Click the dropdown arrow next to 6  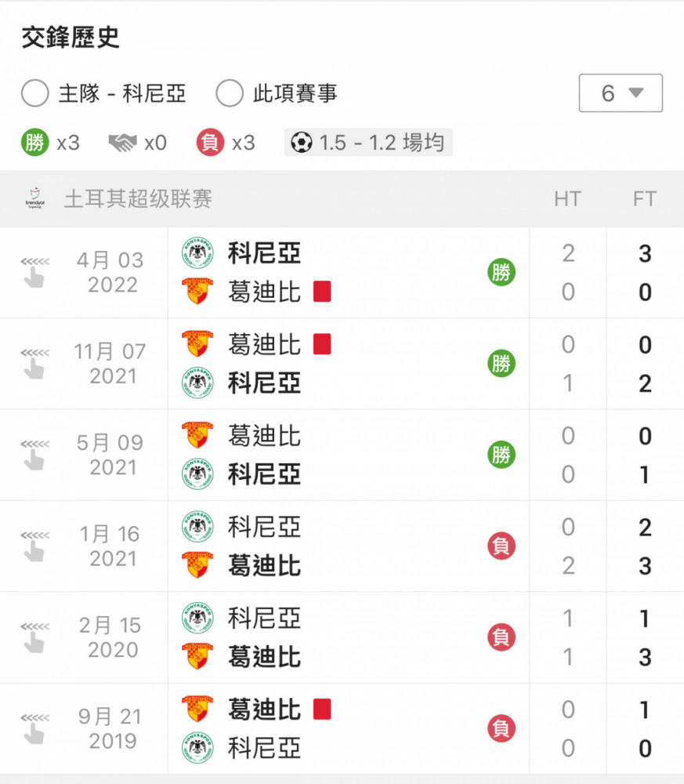tap(636, 93)
